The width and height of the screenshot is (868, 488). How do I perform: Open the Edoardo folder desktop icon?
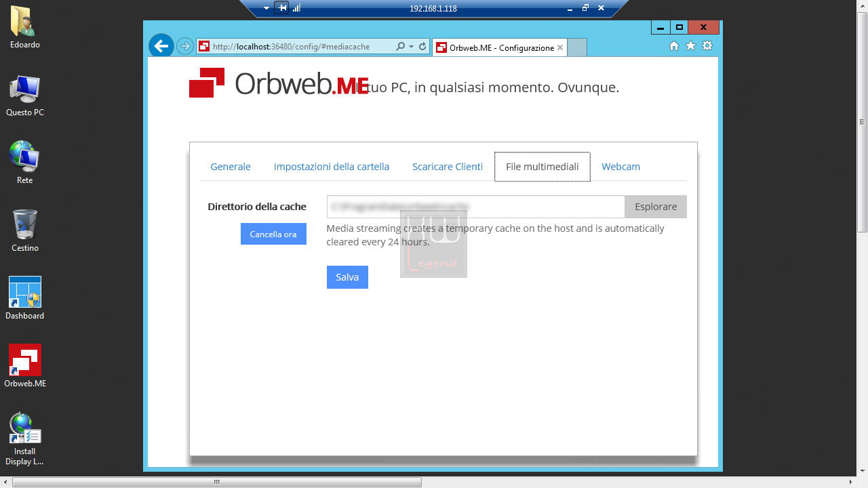coord(24,28)
